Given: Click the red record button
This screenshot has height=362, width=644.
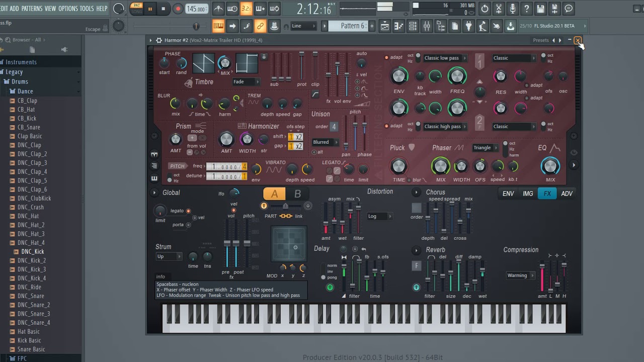Looking at the screenshot, I should 178,9.
